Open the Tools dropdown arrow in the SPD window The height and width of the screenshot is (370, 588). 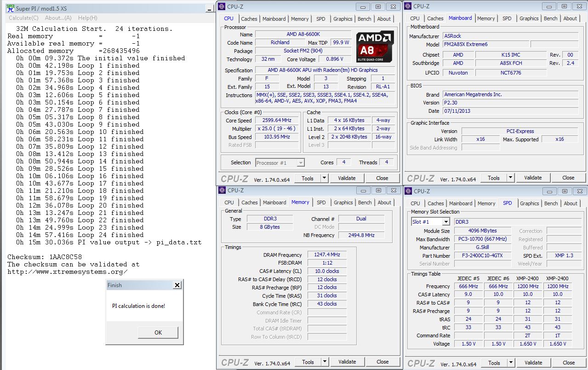(511, 363)
